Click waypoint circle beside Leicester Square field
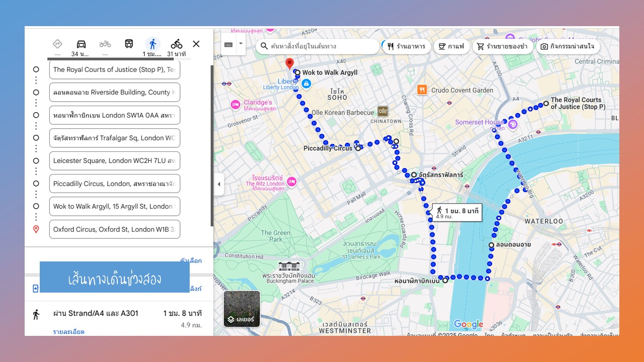644x362 pixels. 36,161
